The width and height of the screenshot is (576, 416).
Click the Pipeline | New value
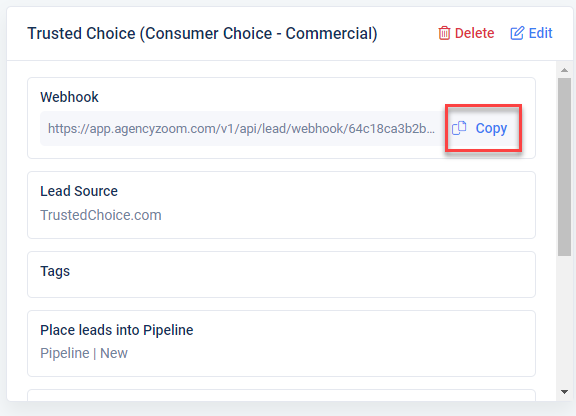[84, 353]
